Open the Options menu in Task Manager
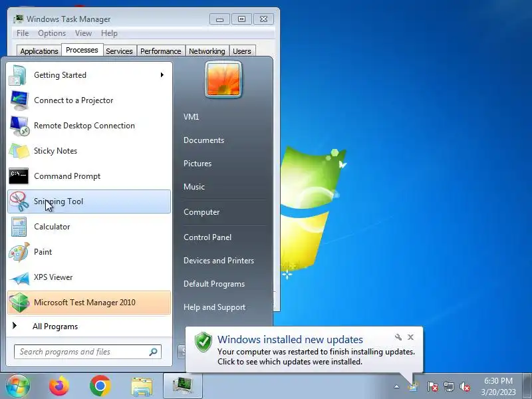 coord(52,33)
